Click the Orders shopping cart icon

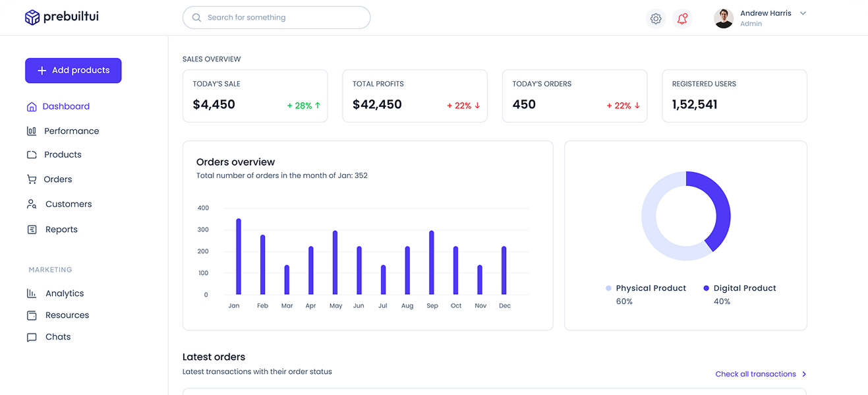click(32, 179)
